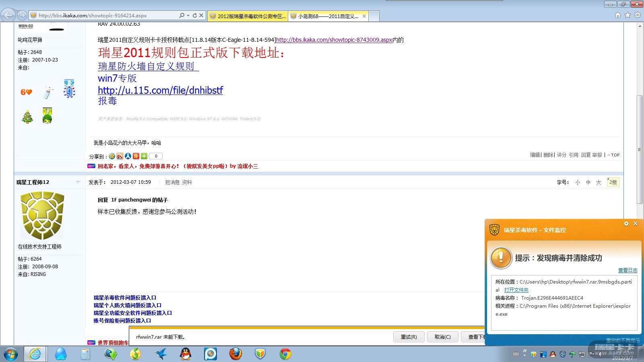Open 瑞星个人防火墙问题反馈入口 link
644x362 pixels.
coord(127,305)
